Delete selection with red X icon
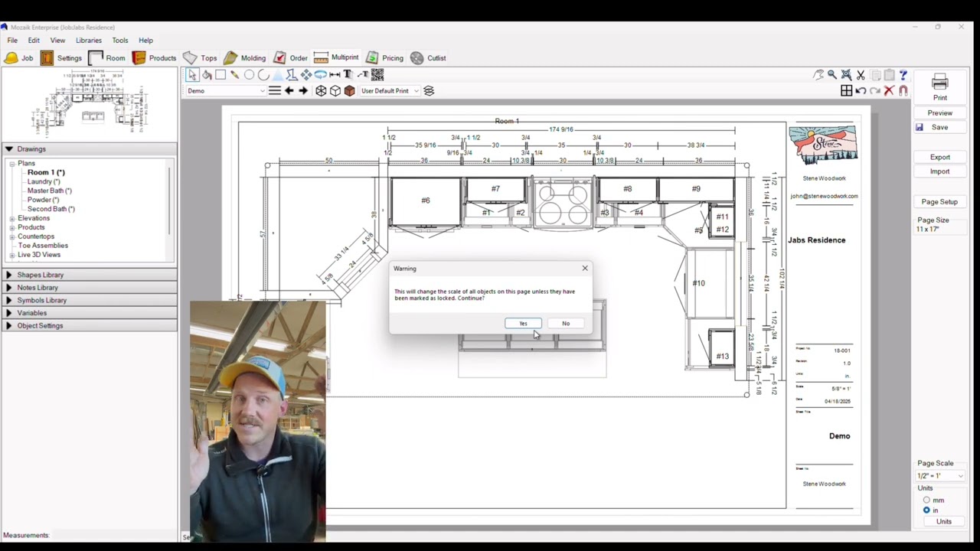 [889, 90]
